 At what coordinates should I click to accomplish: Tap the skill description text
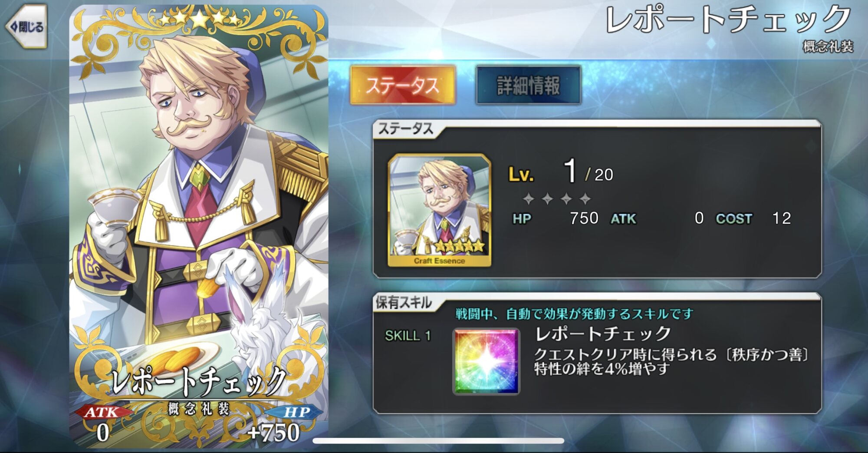[671, 361]
